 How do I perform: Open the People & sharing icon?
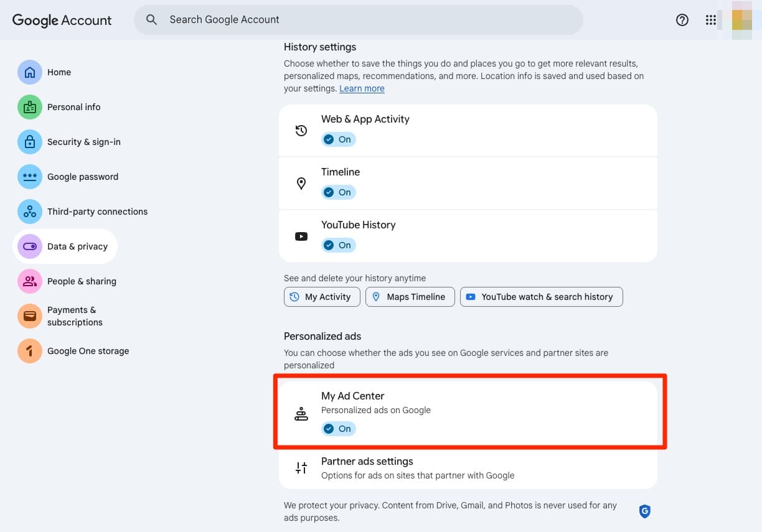pos(30,281)
